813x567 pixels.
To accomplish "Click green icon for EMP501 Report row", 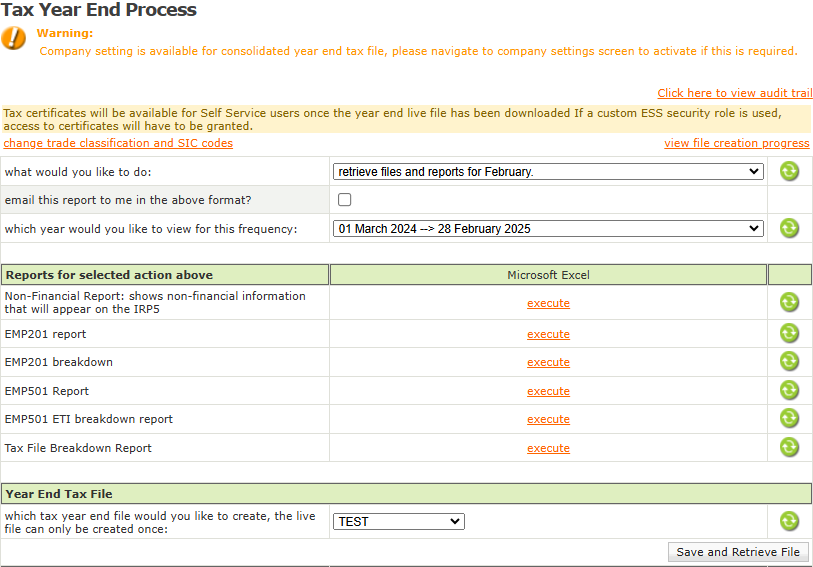I will [789, 390].
